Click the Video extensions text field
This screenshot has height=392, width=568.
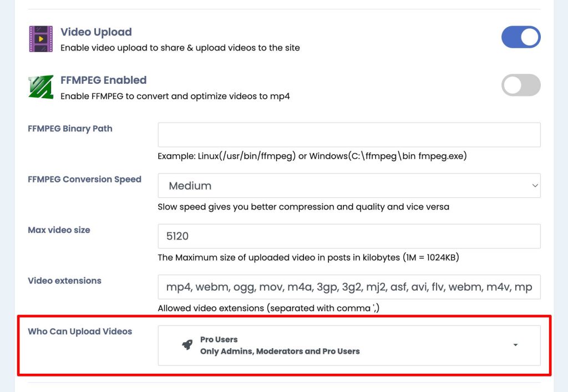[349, 287]
